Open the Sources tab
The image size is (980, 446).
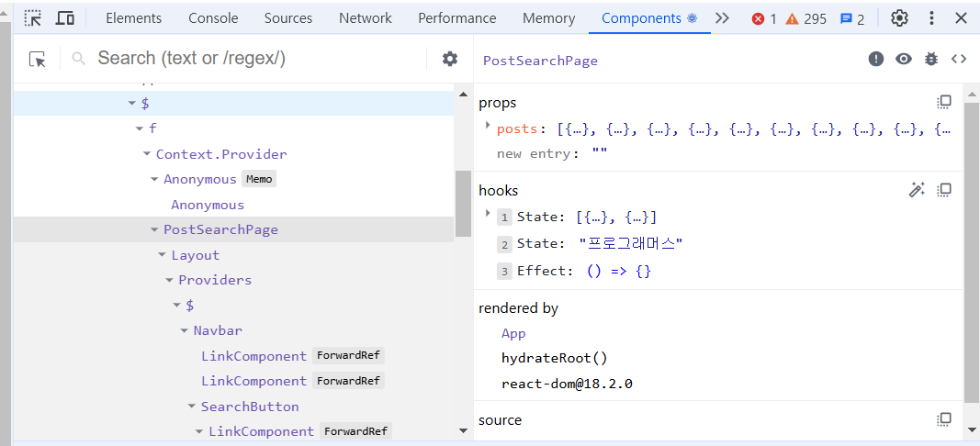point(288,18)
